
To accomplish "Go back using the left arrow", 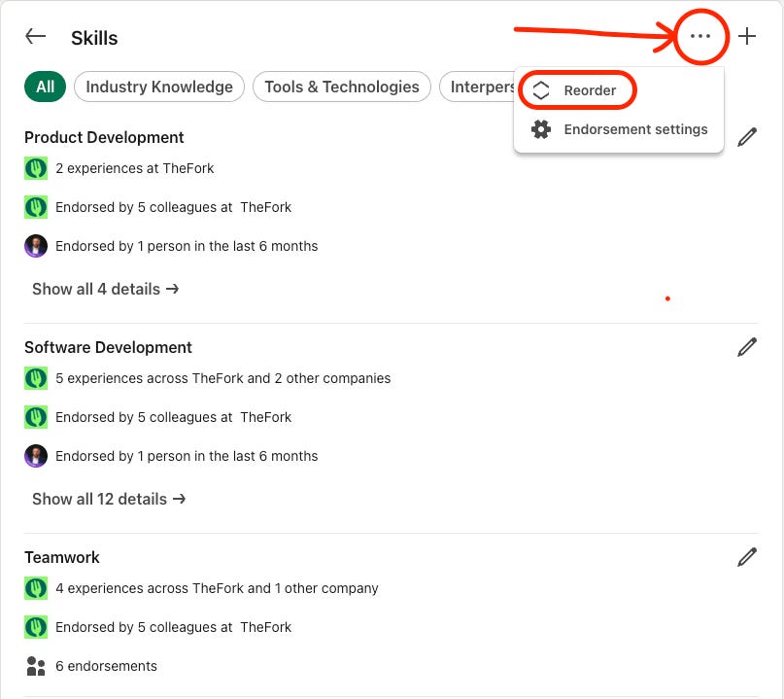I will tap(36, 37).
